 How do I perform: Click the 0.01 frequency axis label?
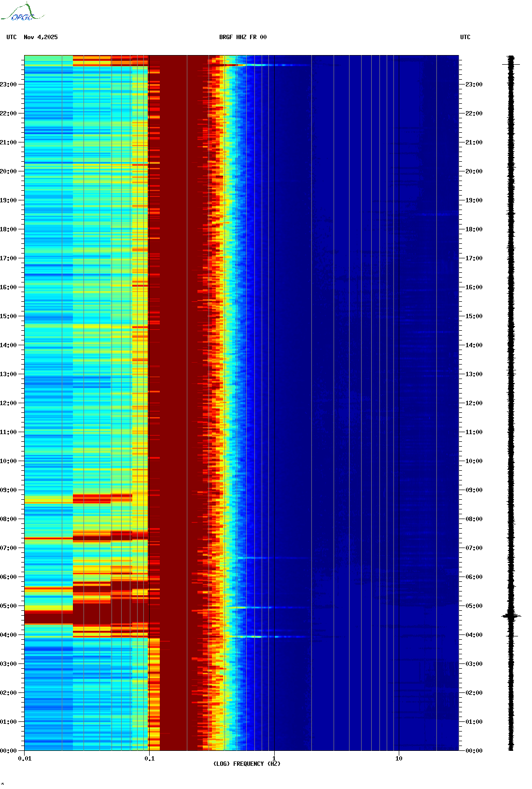[25, 759]
